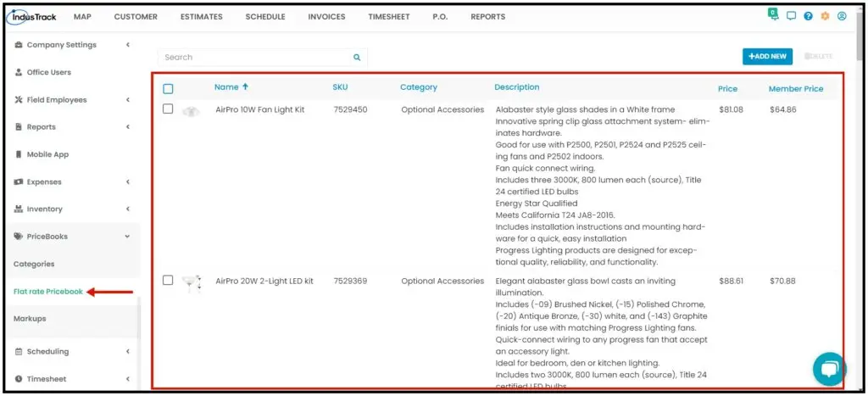Viewport: 868px width, 396px height.
Task: Open the REPORTS top menu
Action: (487, 17)
